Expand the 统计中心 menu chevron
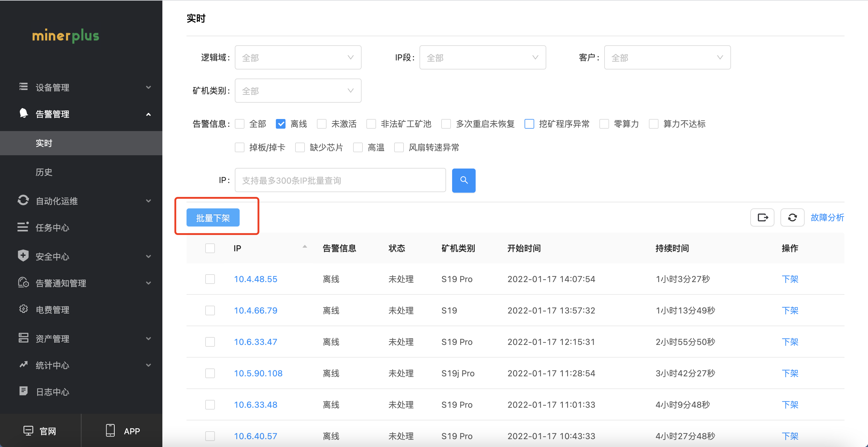Screen dimensions: 868x447 point(148,365)
